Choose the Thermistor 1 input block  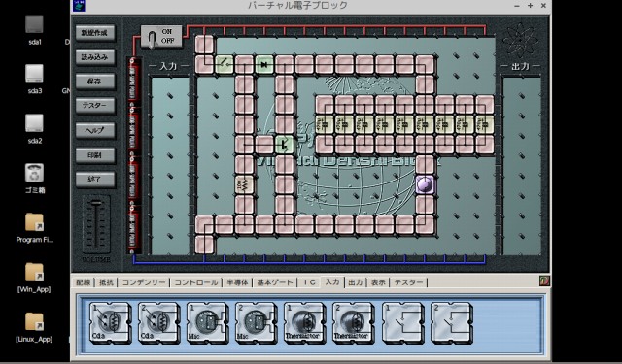(304, 323)
